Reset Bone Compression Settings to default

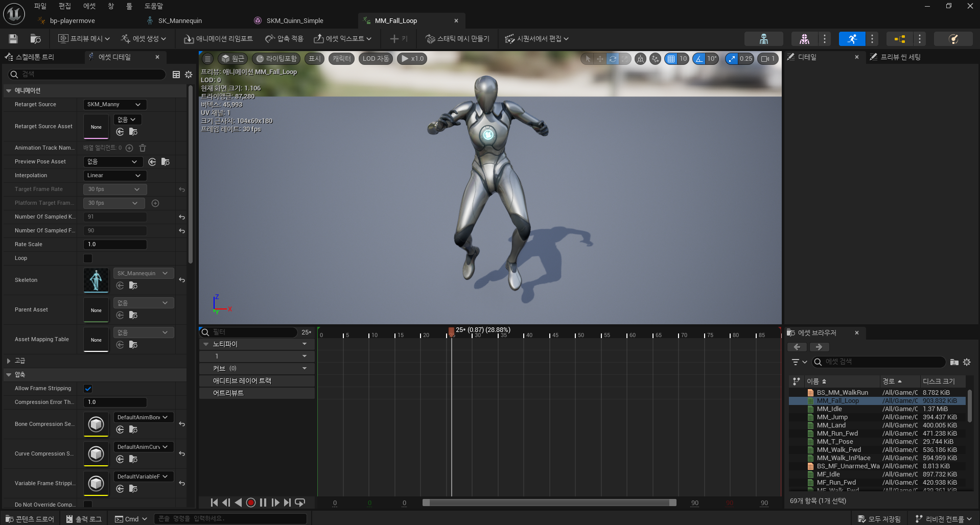point(182,424)
